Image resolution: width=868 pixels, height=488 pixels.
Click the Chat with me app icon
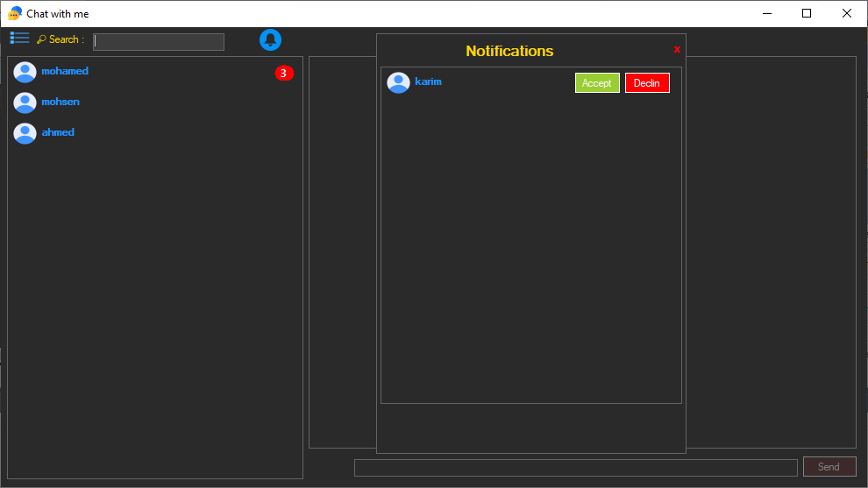tap(15, 14)
